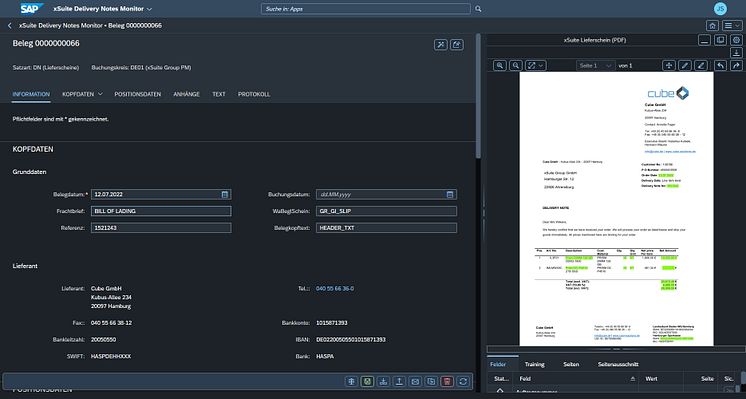Rotate the page left
Viewport: 746px width, 399px height.
click(720, 66)
